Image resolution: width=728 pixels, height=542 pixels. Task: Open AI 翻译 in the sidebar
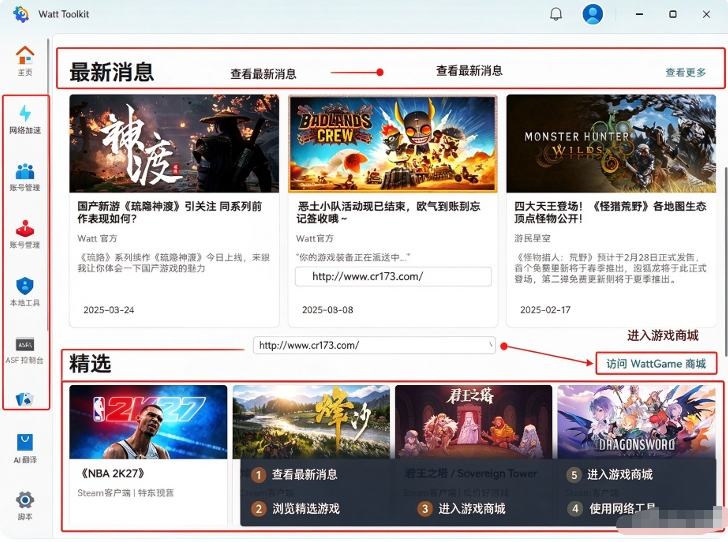25,449
